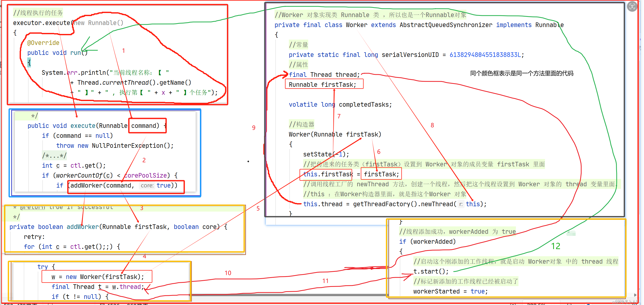Click the '@Override' annotation
Viewport: 644px width, 305px height.
point(43,43)
